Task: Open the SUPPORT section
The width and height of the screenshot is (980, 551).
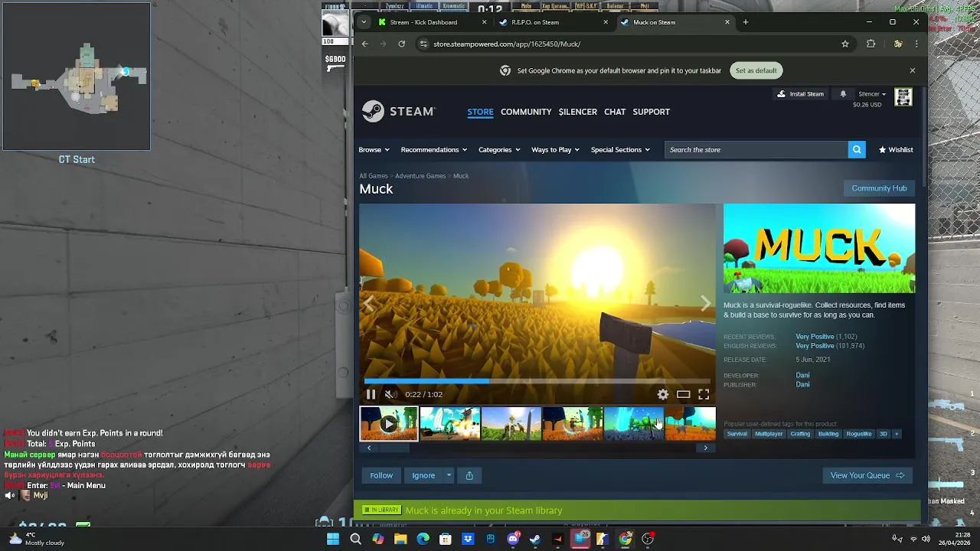Action: (652, 112)
